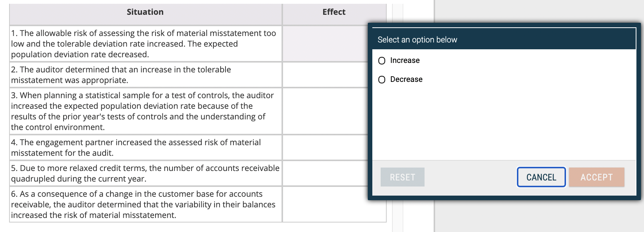Open Effect cell for situation 5 accounts receivable
This screenshot has height=232, width=644.
coord(325,173)
